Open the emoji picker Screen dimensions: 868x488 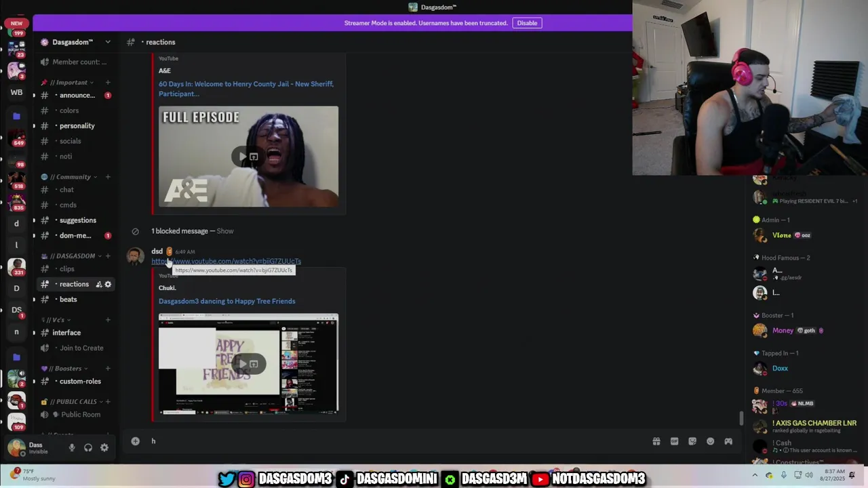(x=710, y=441)
